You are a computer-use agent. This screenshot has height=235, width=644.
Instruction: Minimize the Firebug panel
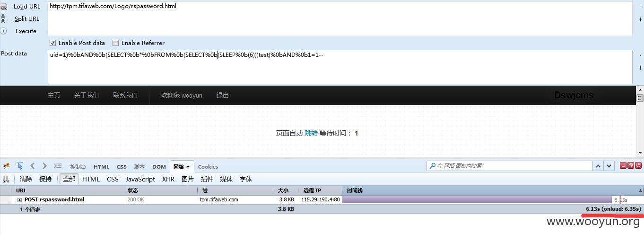[623, 165]
